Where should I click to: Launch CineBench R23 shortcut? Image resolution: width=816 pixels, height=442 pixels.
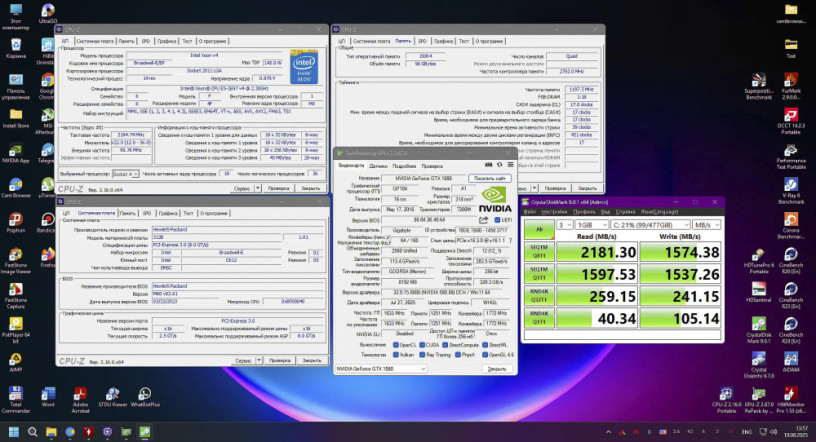(x=791, y=296)
